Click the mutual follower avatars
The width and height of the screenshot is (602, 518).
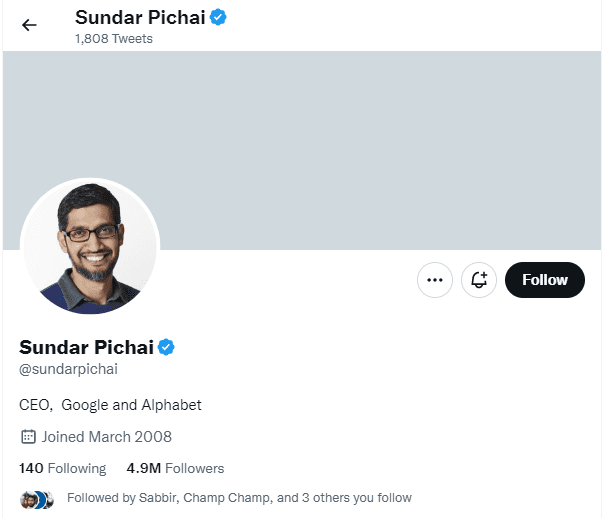coord(37,500)
